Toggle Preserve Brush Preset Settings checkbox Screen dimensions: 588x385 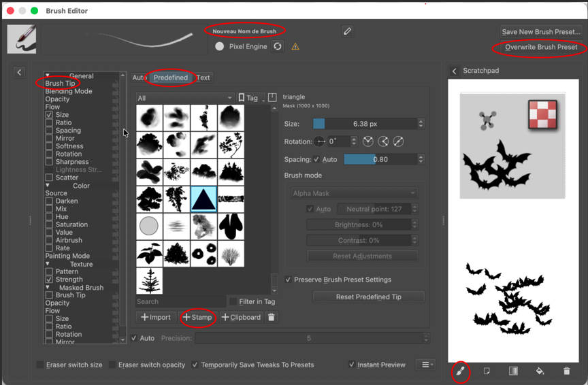pos(289,280)
